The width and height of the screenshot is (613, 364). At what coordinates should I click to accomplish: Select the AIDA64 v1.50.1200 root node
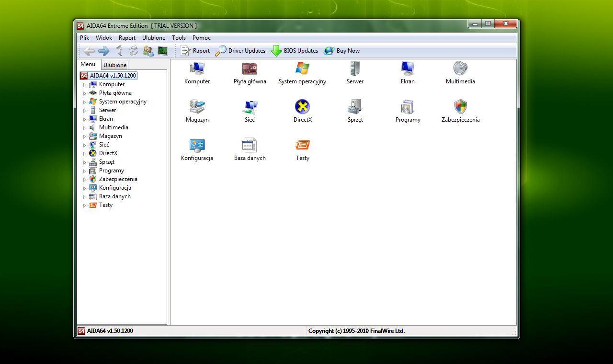[113, 76]
